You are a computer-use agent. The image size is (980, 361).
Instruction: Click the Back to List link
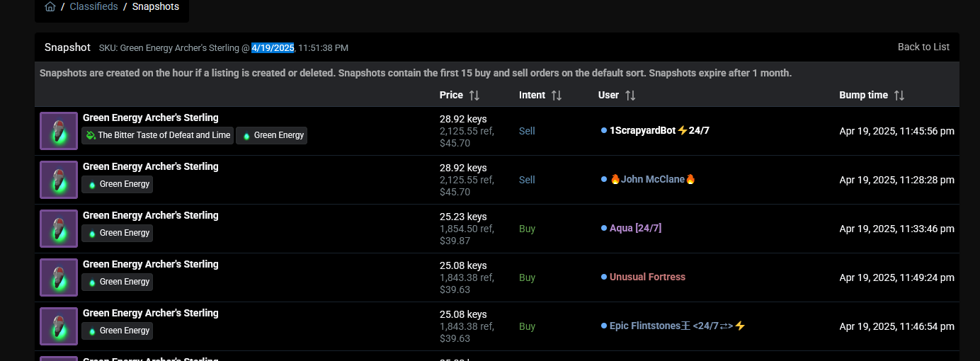coord(923,47)
